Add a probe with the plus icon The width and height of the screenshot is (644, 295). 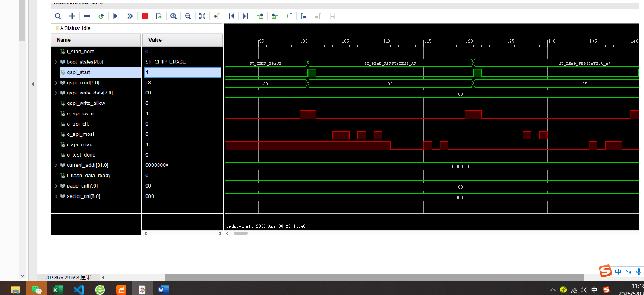pos(72,16)
